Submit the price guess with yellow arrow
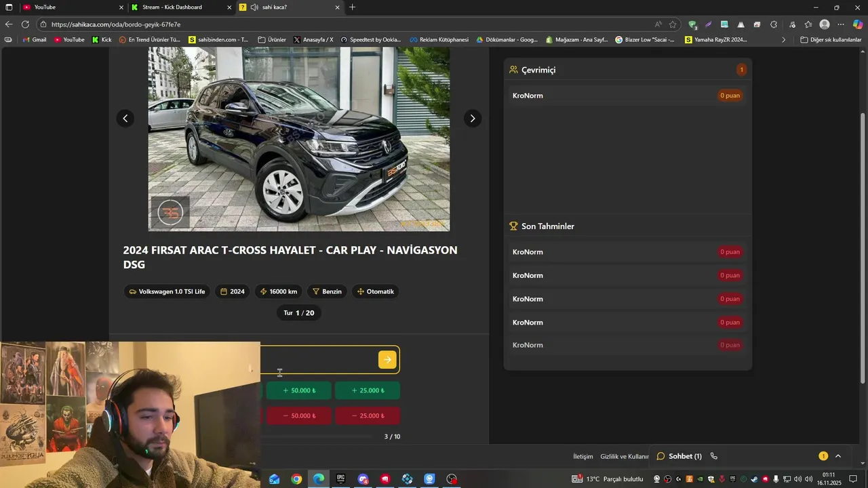This screenshot has width=868, height=488. click(x=387, y=360)
